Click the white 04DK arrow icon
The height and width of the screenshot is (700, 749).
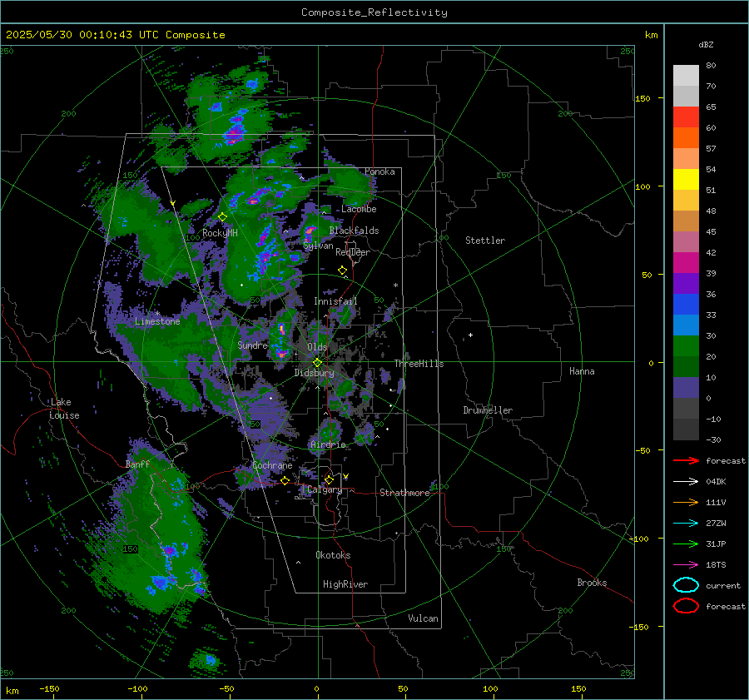click(686, 482)
